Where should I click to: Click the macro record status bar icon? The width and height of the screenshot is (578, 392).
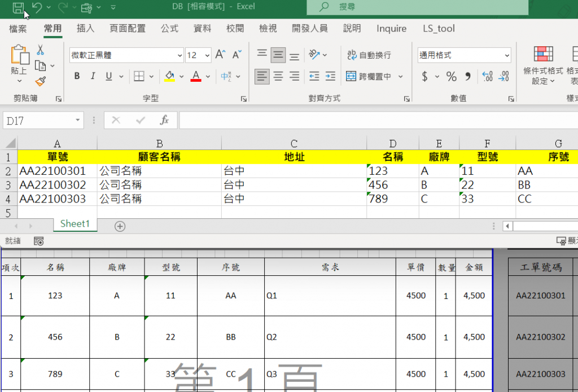point(39,241)
